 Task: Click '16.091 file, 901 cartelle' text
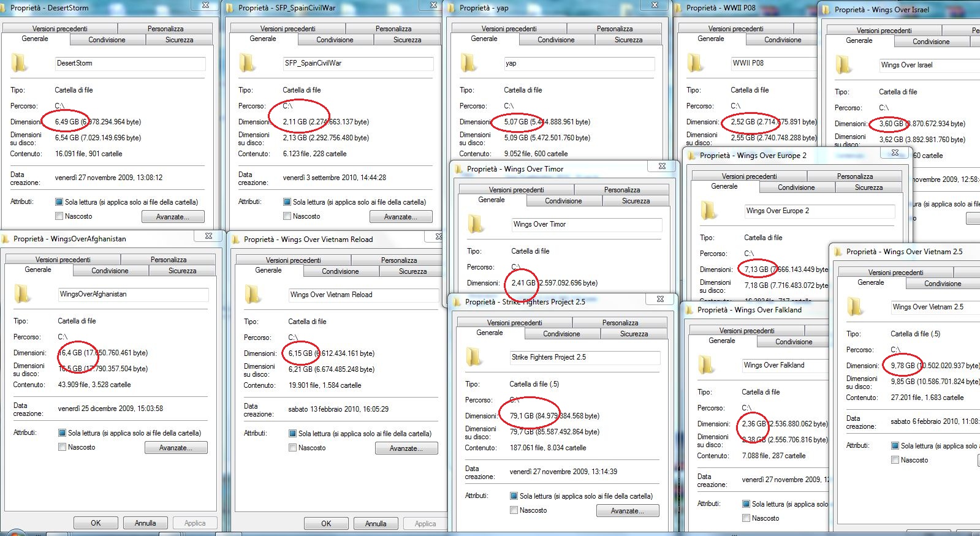click(89, 154)
